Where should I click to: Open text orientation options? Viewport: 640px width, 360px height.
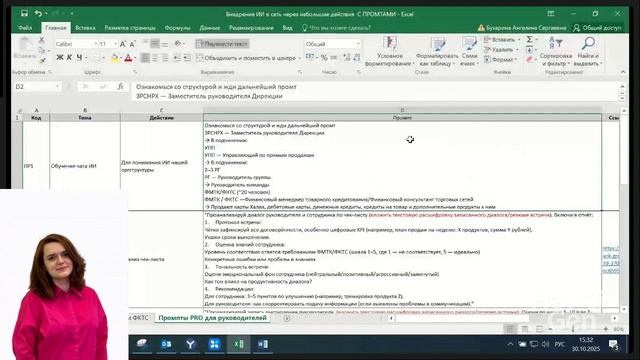[178, 43]
